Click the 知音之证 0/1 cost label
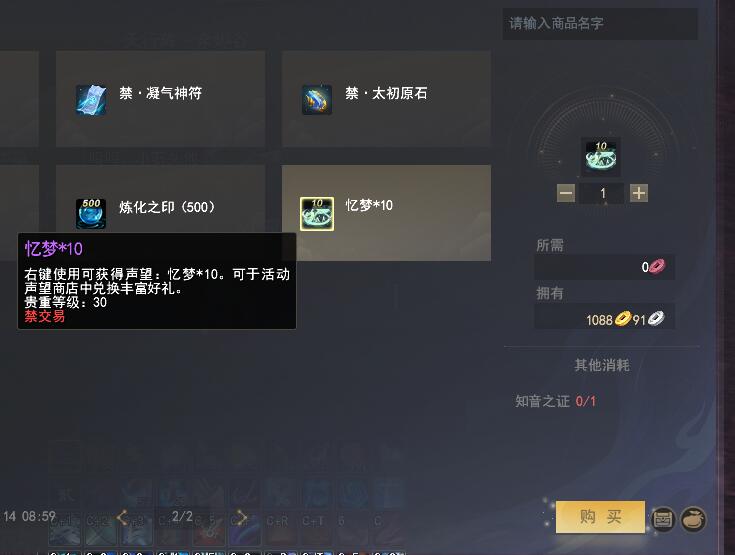The width and height of the screenshot is (735, 555). (x=555, y=401)
